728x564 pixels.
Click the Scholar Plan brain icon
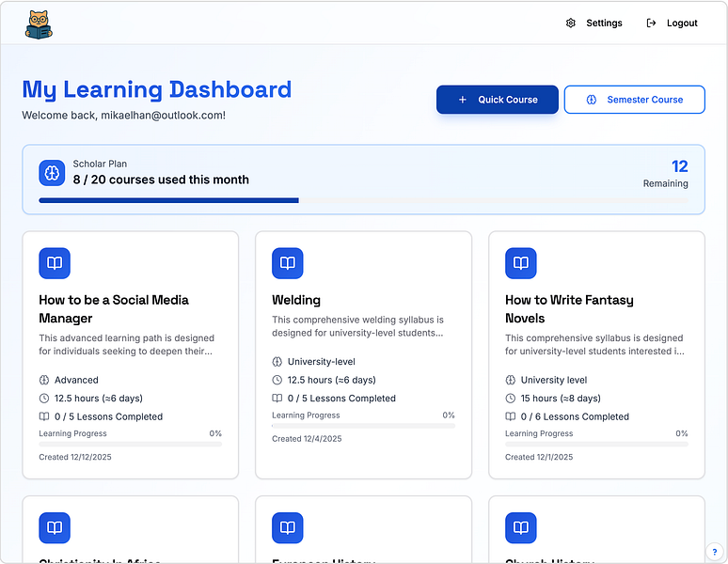click(52, 173)
